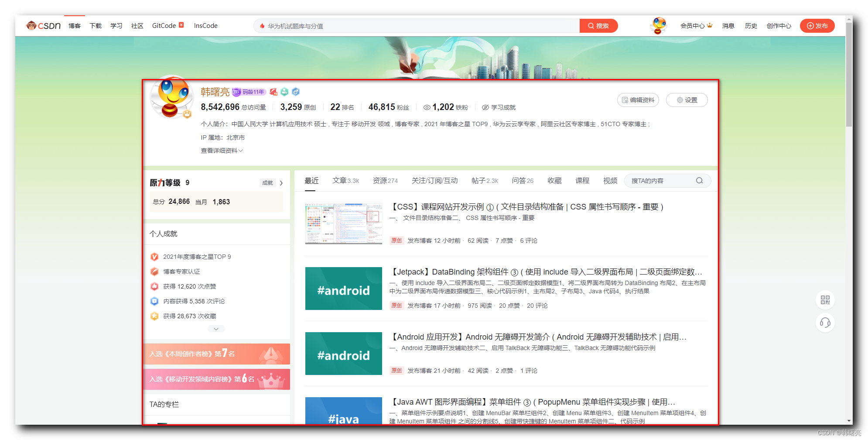
Task: Open the Java AWT 菜单组件 article title
Action: (532, 402)
